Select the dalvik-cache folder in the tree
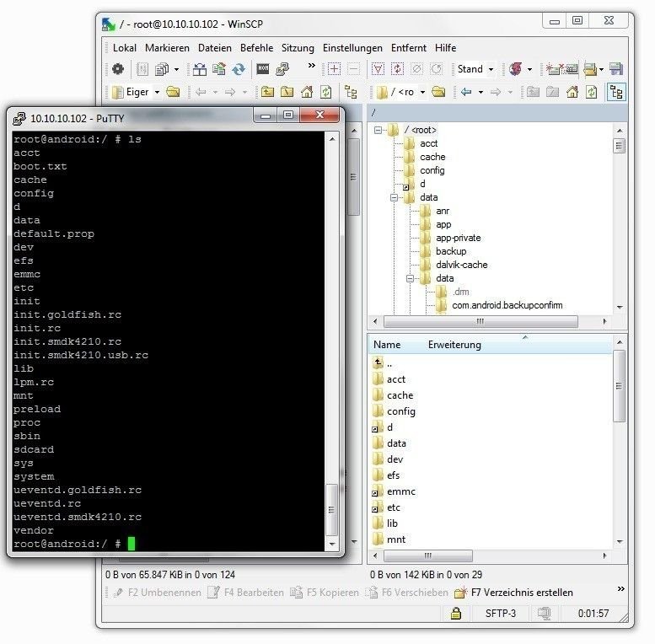This screenshot has height=644, width=655. tap(462, 265)
